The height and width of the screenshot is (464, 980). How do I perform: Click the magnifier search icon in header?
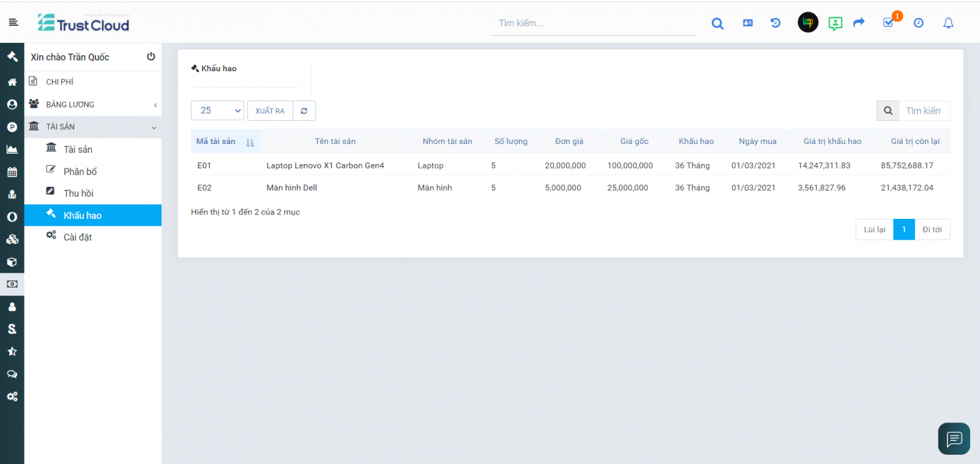(x=717, y=24)
